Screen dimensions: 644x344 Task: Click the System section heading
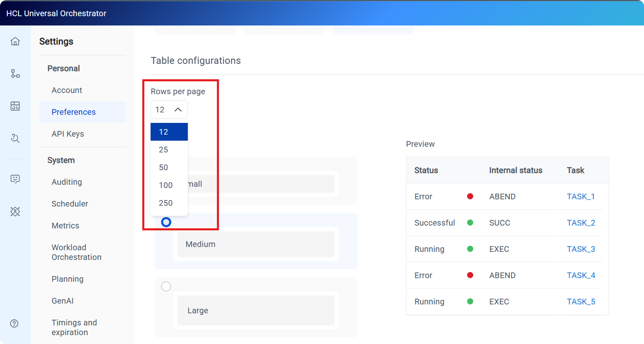pos(61,160)
